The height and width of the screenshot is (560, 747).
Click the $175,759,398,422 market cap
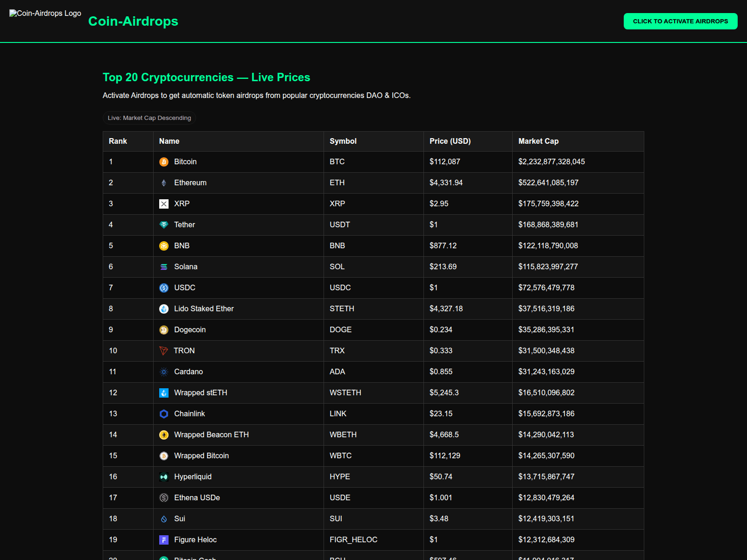point(549,203)
